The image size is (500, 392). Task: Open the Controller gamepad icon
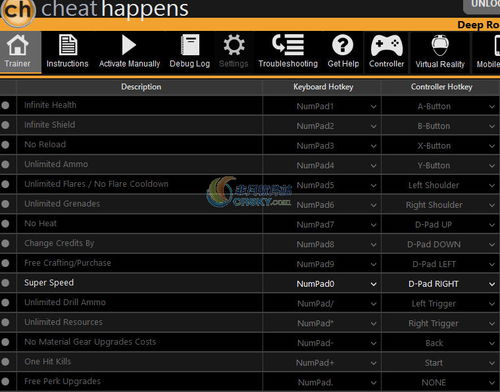(387, 45)
